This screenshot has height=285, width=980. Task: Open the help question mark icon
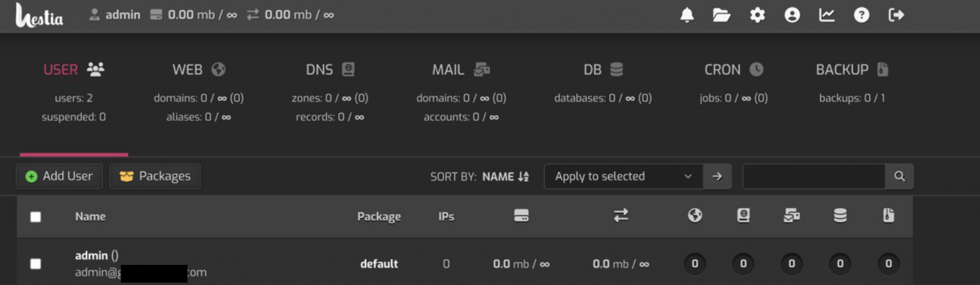pos(861,15)
